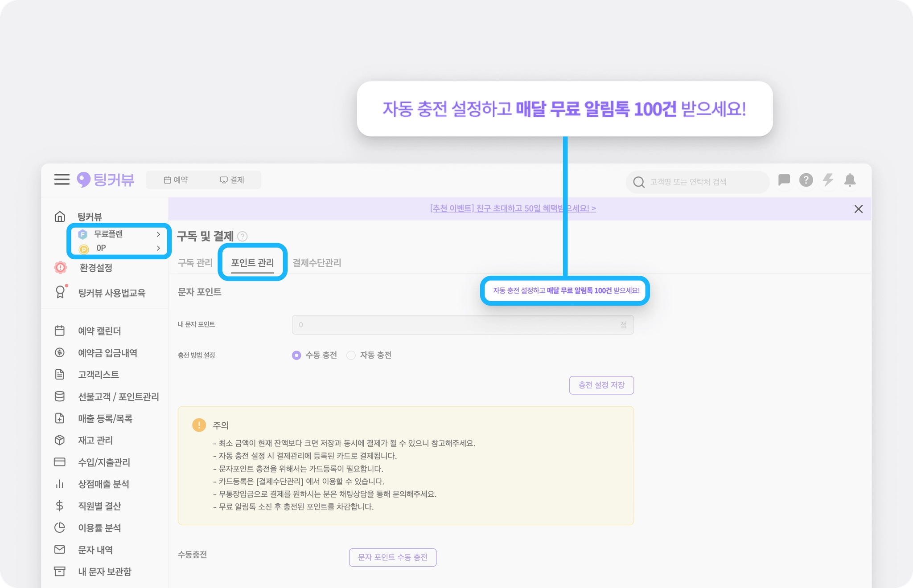Open the hamburger menu icon

62,180
